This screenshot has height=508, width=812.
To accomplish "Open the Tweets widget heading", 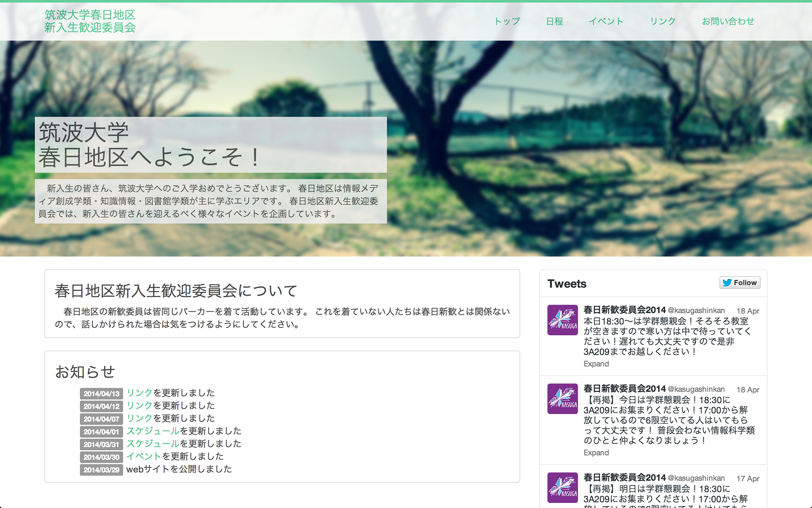I will coord(567,284).
